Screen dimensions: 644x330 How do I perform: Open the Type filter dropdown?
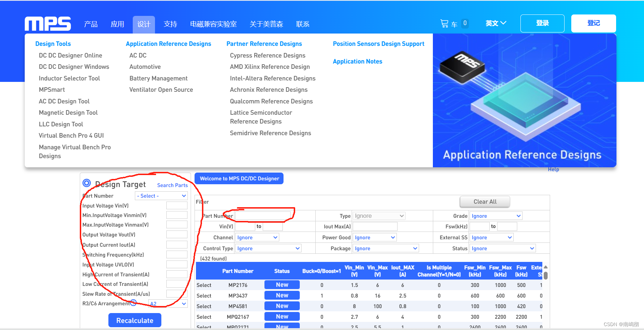[379, 216]
